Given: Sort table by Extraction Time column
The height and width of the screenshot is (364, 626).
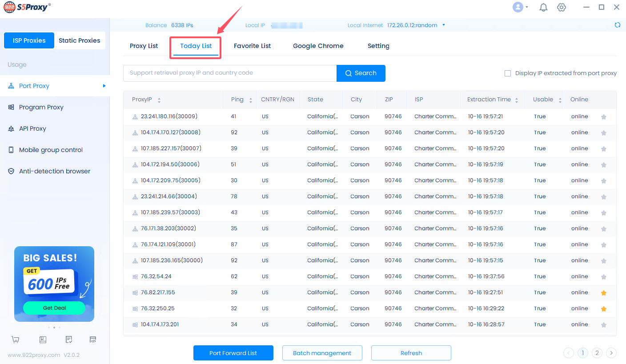Looking at the screenshot, I should pyautogui.click(x=517, y=100).
